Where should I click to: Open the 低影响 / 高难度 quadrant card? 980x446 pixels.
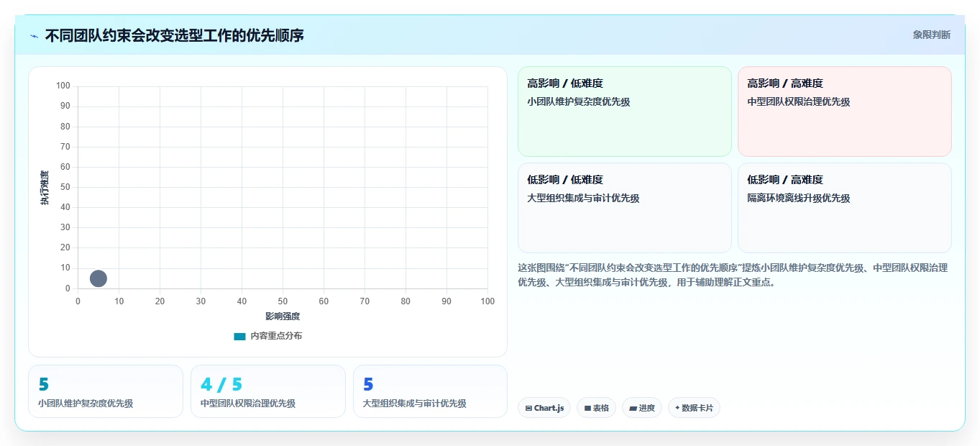point(845,208)
